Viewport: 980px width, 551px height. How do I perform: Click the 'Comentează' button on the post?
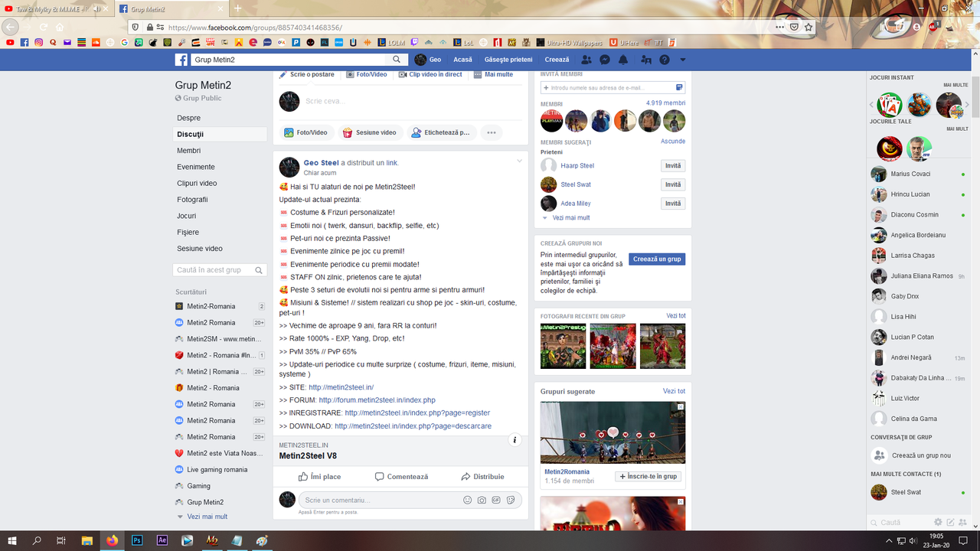pyautogui.click(x=401, y=477)
